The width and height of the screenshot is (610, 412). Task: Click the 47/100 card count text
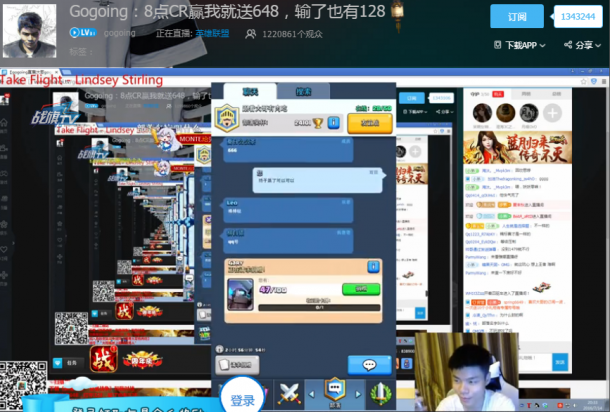[273, 290]
